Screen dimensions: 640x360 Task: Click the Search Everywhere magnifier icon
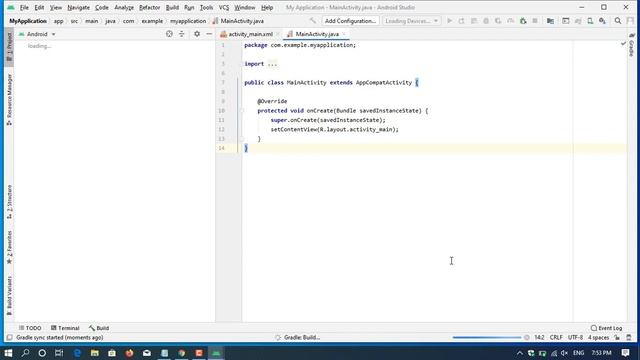tap(618, 21)
